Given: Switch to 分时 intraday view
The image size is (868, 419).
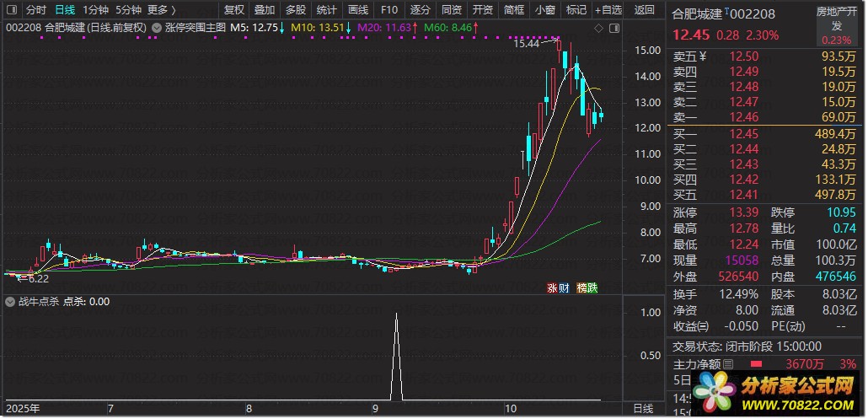Looking at the screenshot, I should click(x=35, y=9).
